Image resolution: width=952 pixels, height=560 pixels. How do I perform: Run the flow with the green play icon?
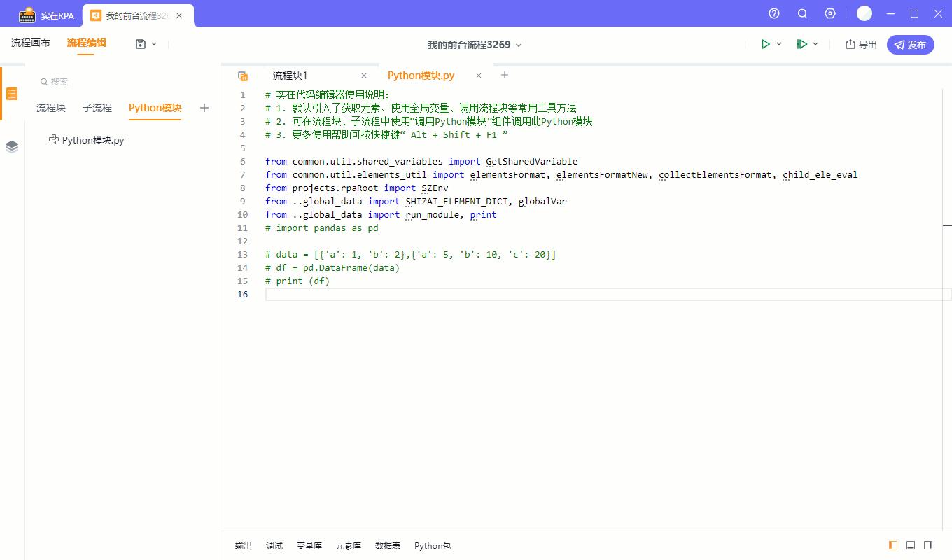coord(765,43)
